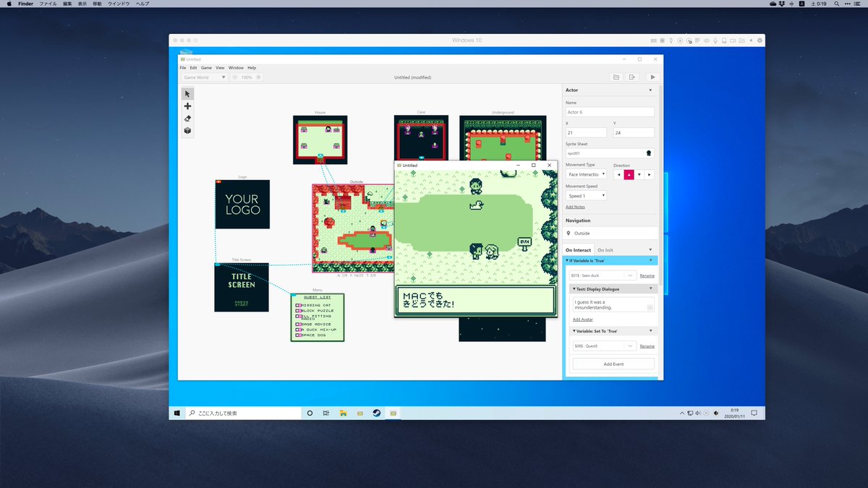This screenshot has width=868, height=488.
Task: Edit the X position field
Action: [586, 133]
